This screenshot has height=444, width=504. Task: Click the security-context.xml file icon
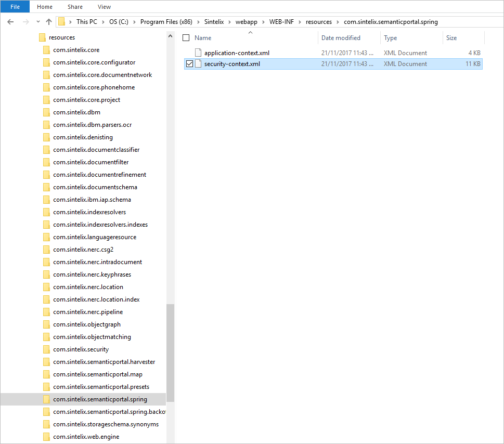point(198,64)
